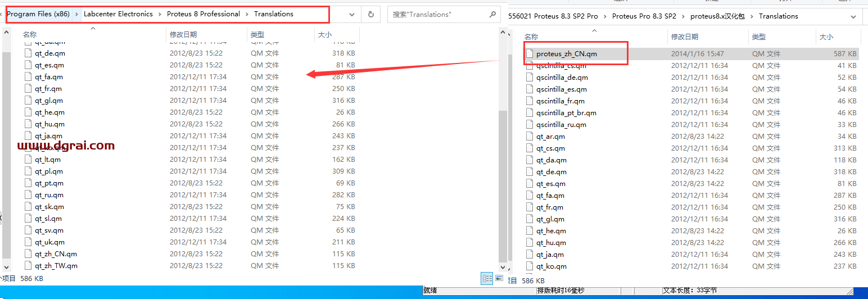Click the file icon of qt_de.qm in left window

coord(29,53)
